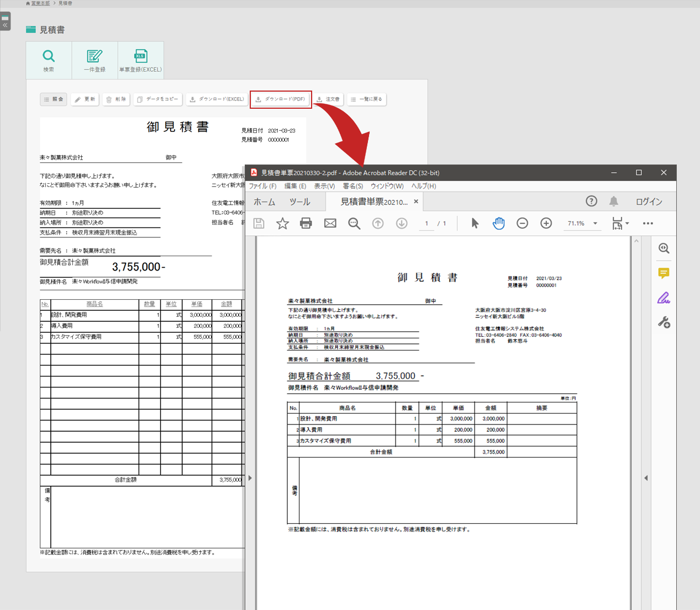The width and height of the screenshot is (700, 610).
Task: Select the Hand pan tool
Action: pyautogui.click(x=498, y=223)
